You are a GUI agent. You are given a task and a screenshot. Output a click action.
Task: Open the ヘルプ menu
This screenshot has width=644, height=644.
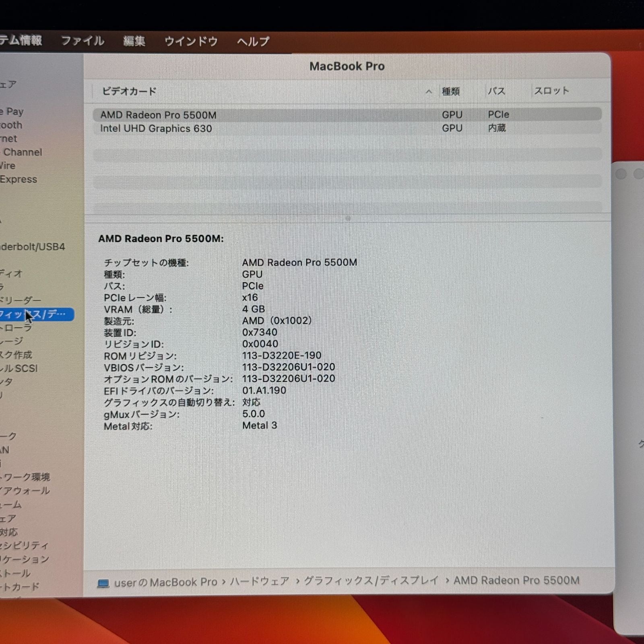click(x=253, y=41)
